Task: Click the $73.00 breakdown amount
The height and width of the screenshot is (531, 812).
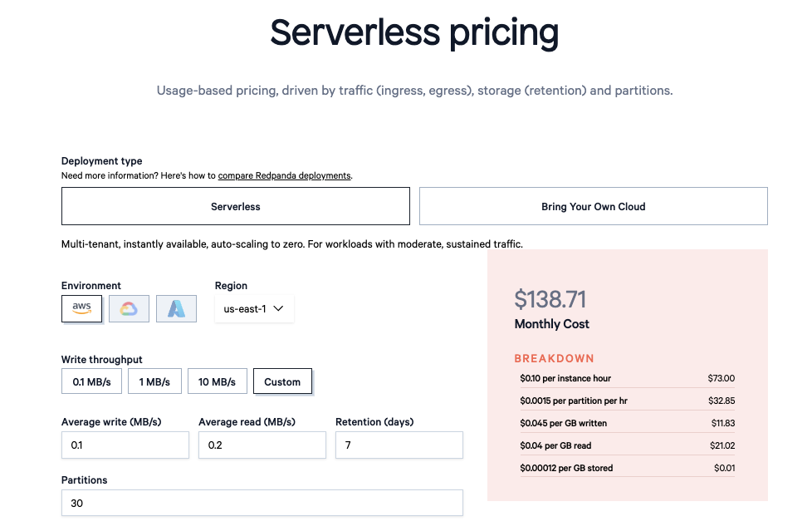Action: (722, 378)
